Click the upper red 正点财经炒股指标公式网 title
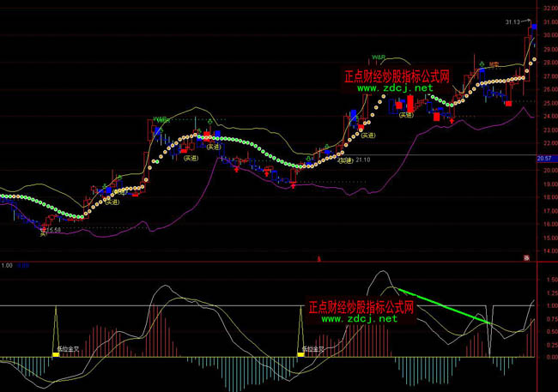Screen dimensions: 558x392 click(x=397, y=75)
